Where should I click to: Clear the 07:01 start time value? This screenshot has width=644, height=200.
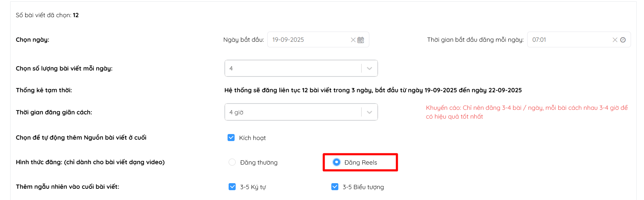(x=615, y=40)
